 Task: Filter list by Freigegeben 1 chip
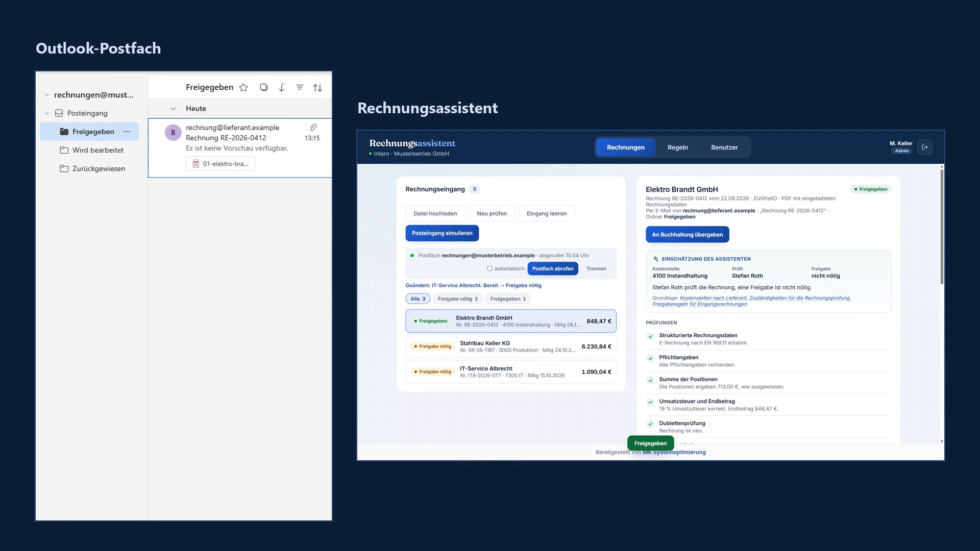[508, 299]
